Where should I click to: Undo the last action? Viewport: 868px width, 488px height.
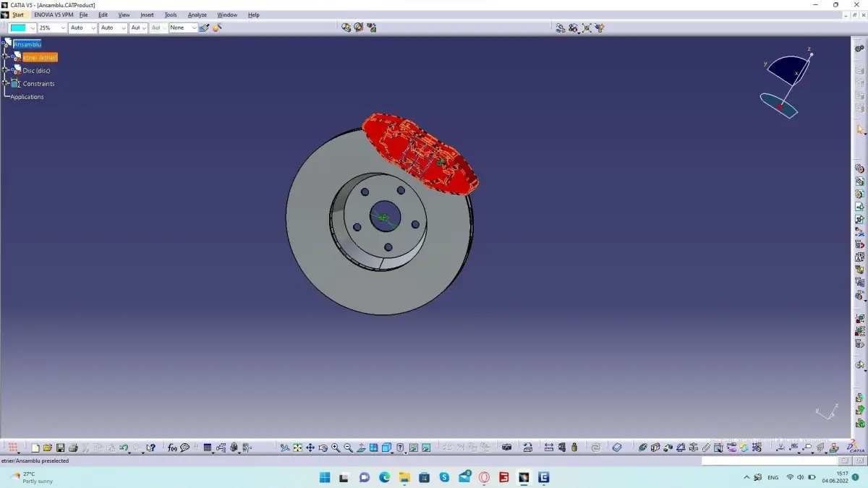124,448
